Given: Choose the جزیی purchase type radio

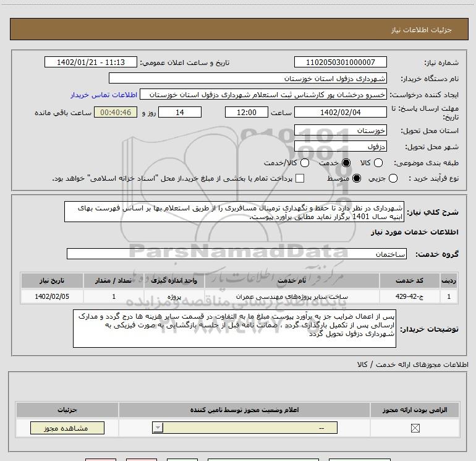Looking at the screenshot, I should click(x=393, y=178).
